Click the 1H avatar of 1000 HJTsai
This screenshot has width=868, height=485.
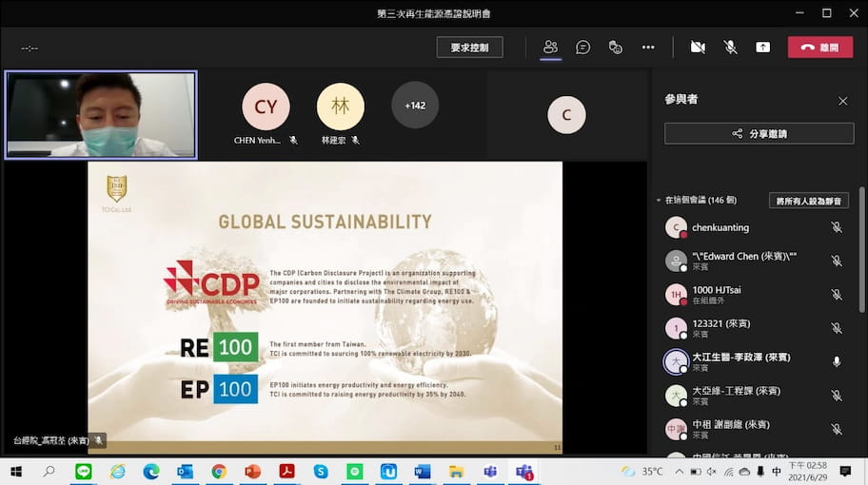coord(676,295)
